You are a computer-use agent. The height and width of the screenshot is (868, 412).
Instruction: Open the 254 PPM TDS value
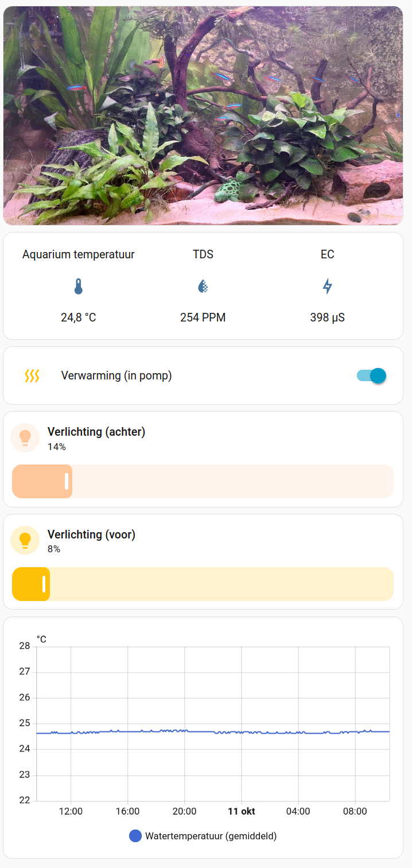coord(203,317)
